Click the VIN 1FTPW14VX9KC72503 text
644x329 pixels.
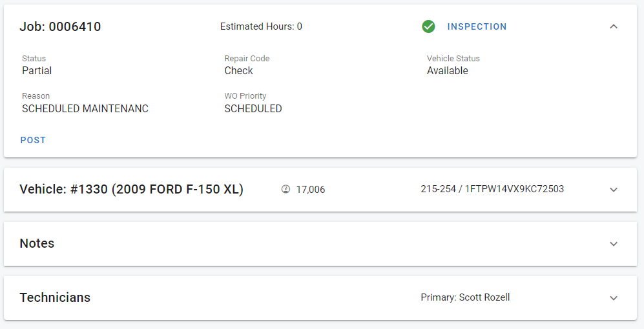pos(515,190)
